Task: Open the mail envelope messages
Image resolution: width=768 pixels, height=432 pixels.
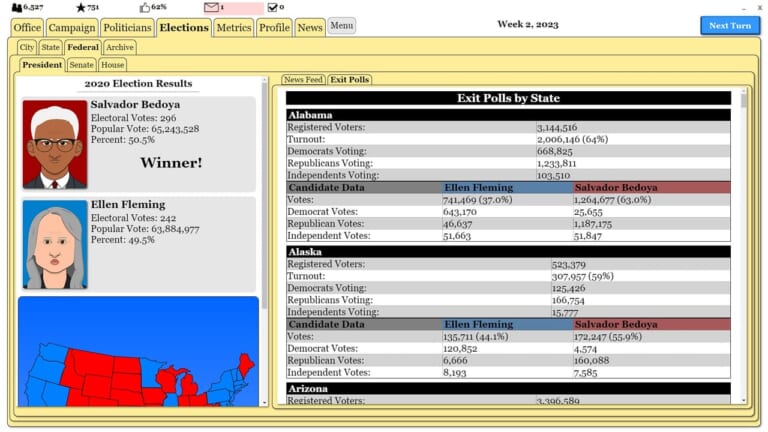Action: tap(211, 7)
